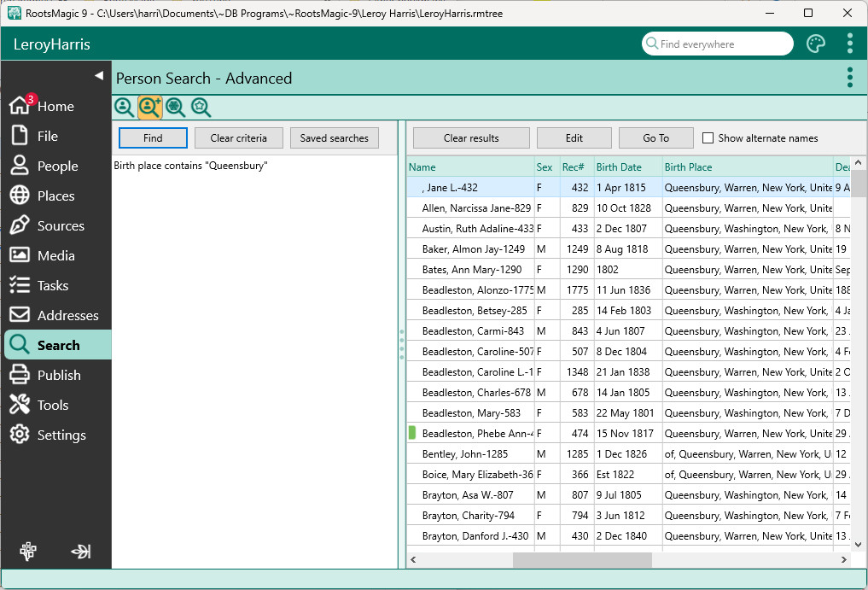The image size is (868, 590).
Task: Open the Person Search panel options menu
Action: pos(849,78)
